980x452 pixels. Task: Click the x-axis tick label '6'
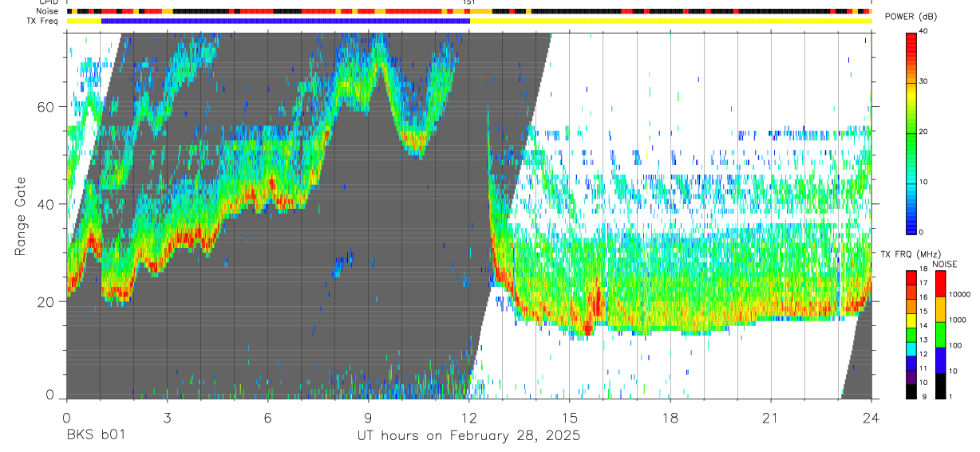click(x=267, y=418)
